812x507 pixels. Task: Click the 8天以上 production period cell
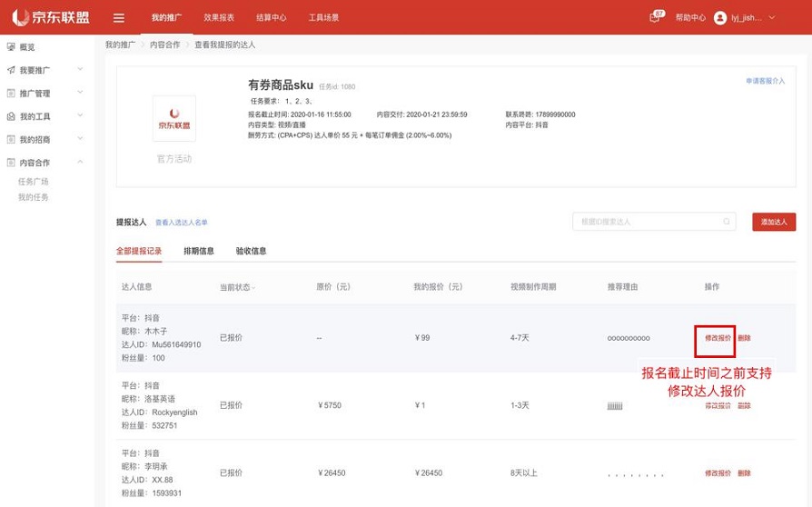pos(523,473)
